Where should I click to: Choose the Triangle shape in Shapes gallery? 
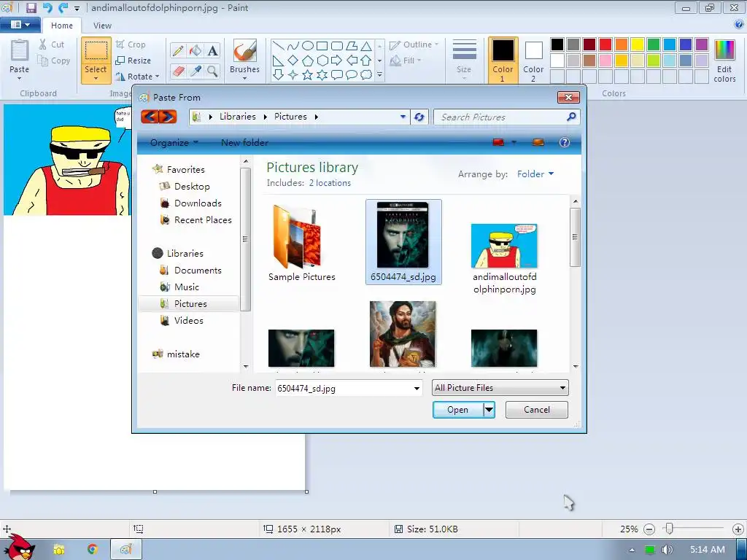(x=366, y=46)
